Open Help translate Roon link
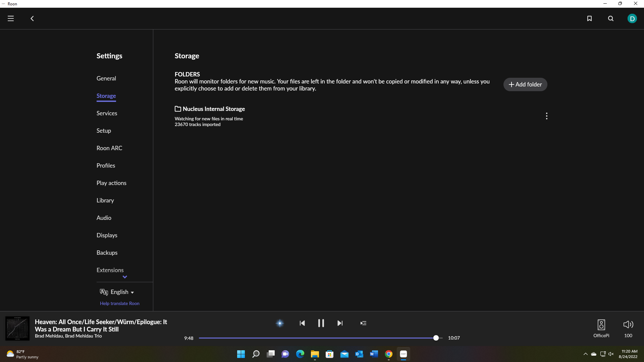The height and width of the screenshot is (362, 644). tap(120, 303)
